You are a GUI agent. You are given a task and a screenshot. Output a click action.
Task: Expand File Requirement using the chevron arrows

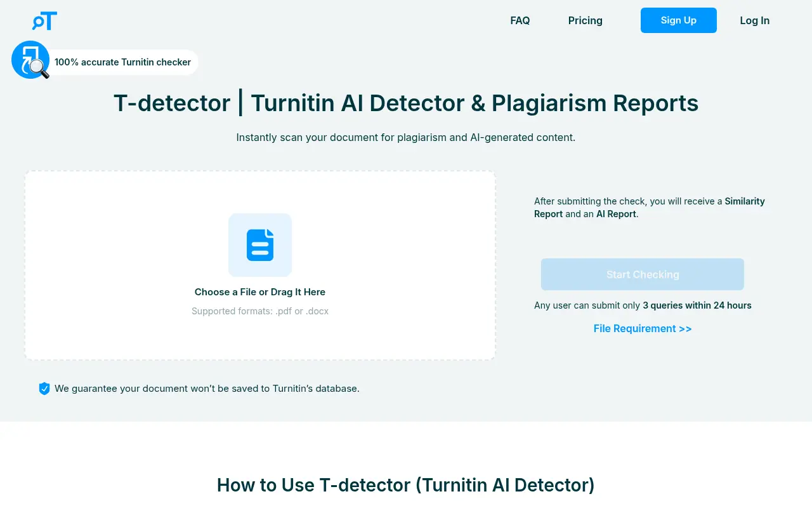(x=686, y=328)
